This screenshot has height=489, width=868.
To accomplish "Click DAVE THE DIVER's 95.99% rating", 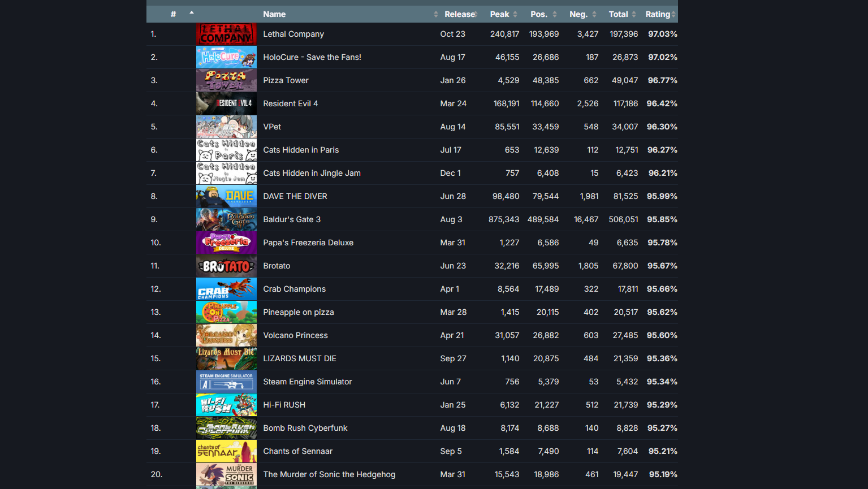I will coord(662,196).
